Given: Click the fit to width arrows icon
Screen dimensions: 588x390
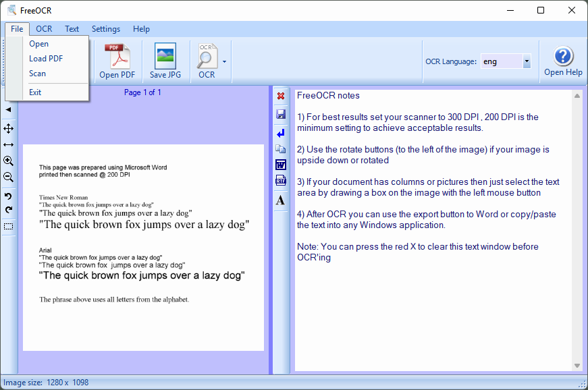Looking at the screenshot, I should [8, 144].
